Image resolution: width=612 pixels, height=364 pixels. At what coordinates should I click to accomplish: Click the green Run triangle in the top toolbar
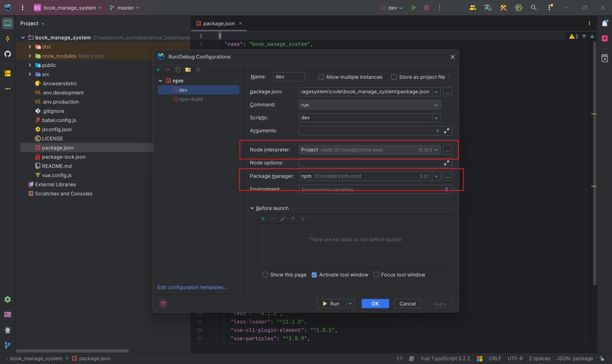coord(413,8)
